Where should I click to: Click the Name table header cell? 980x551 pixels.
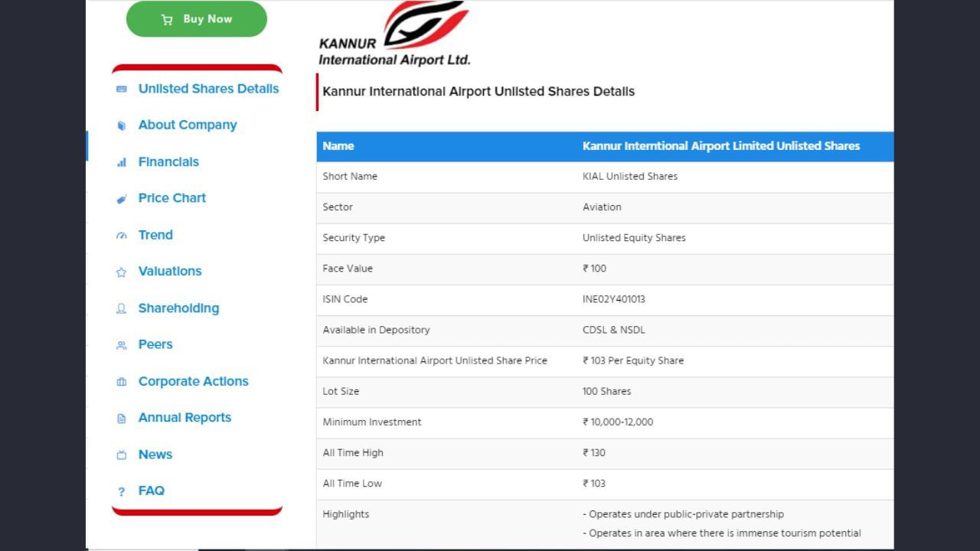(338, 146)
